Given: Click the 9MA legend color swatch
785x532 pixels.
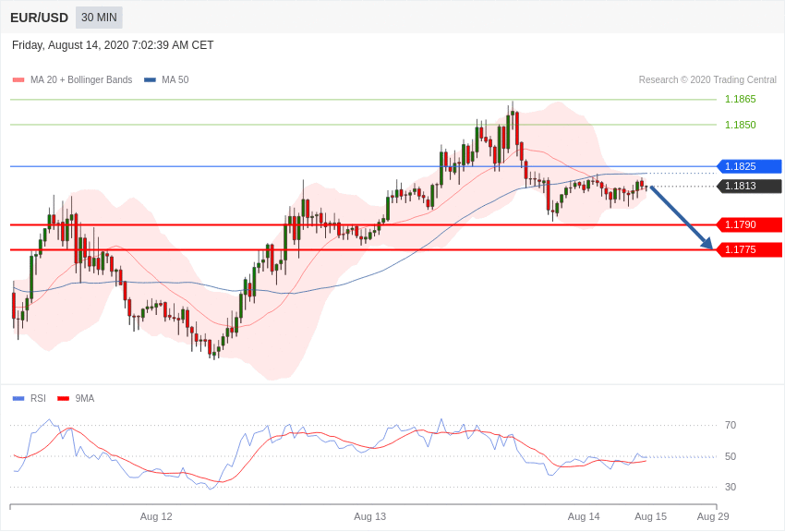Looking at the screenshot, I should pyautogui.click(x=64, y=398).
